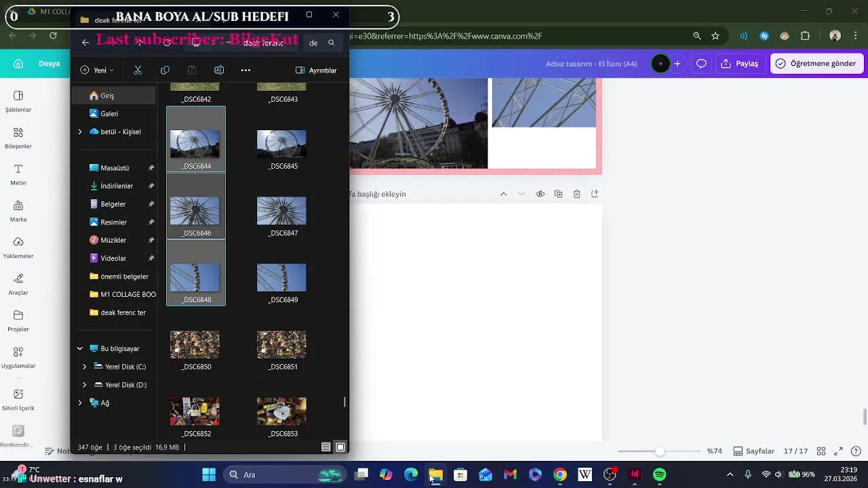
Task: Select the _DSC6847 photo thumbnail
Action: click(x=281, y=211)
